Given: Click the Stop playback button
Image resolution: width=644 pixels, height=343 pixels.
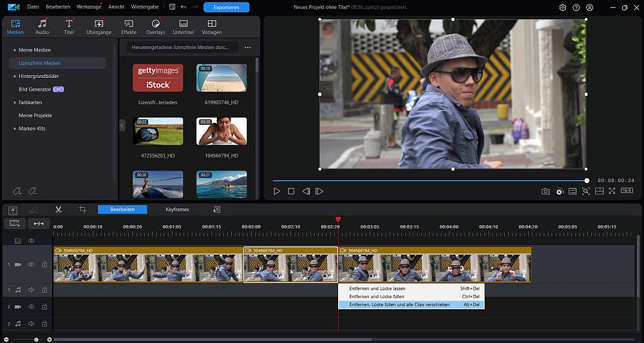Looking at the screenshot, I should coord(291,191).
